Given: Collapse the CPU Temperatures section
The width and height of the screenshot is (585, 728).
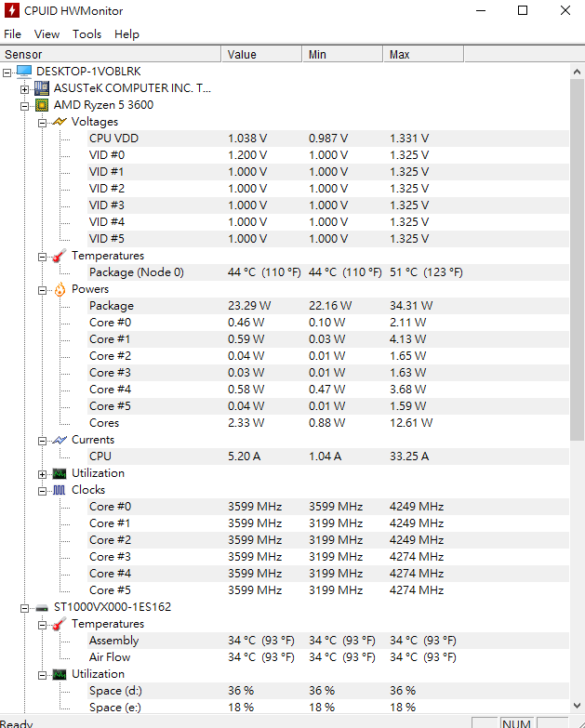Looking at the screenshot, I should [x=42, y=257].
